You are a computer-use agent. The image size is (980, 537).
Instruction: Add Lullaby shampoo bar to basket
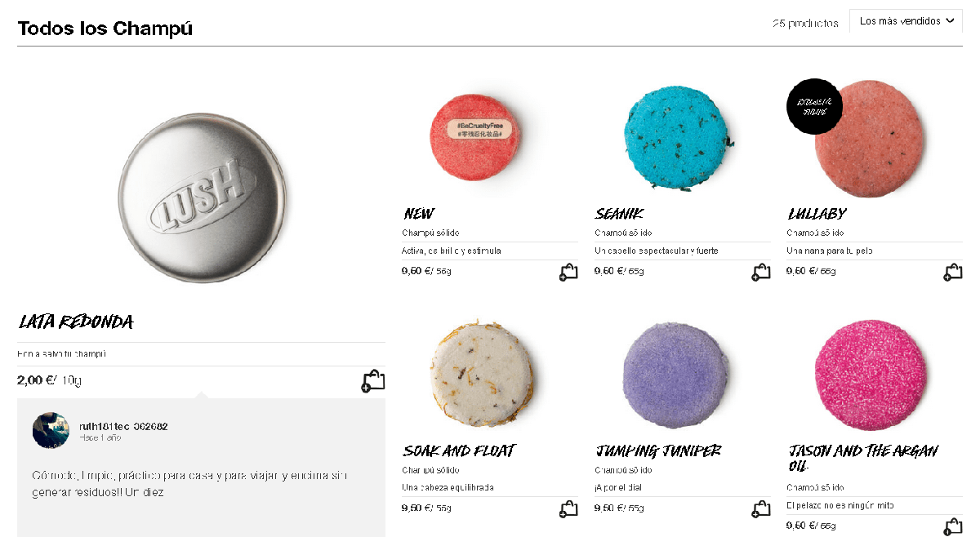pyautogui.click(x=952, y=273)
